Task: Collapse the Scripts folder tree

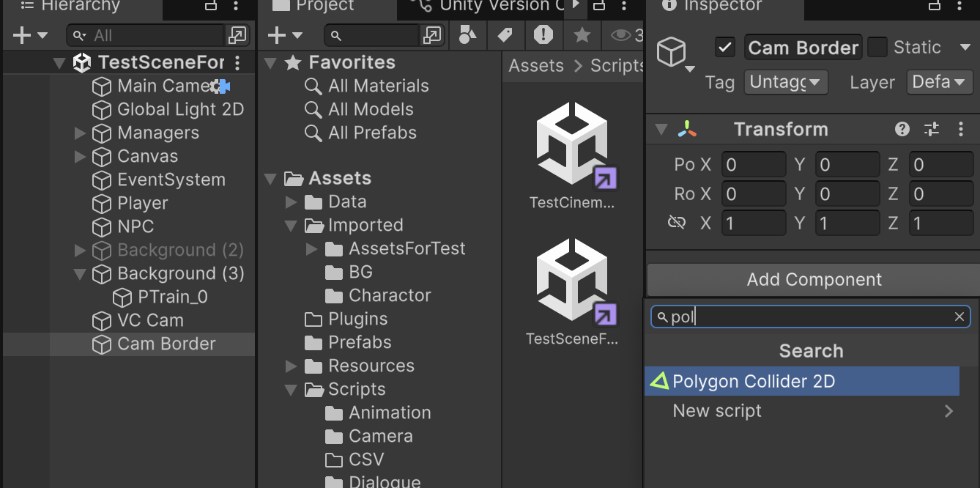Action: 292,390
